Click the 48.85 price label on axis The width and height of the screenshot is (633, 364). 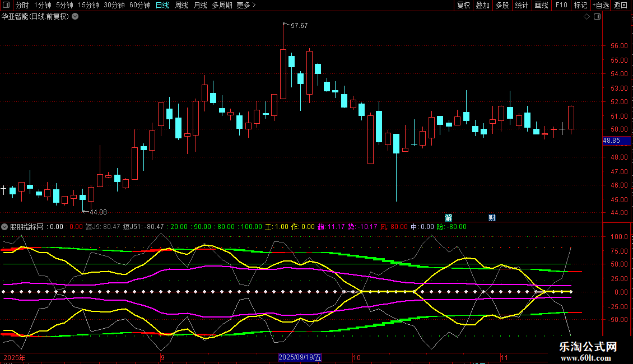click(x=611, y=141)
